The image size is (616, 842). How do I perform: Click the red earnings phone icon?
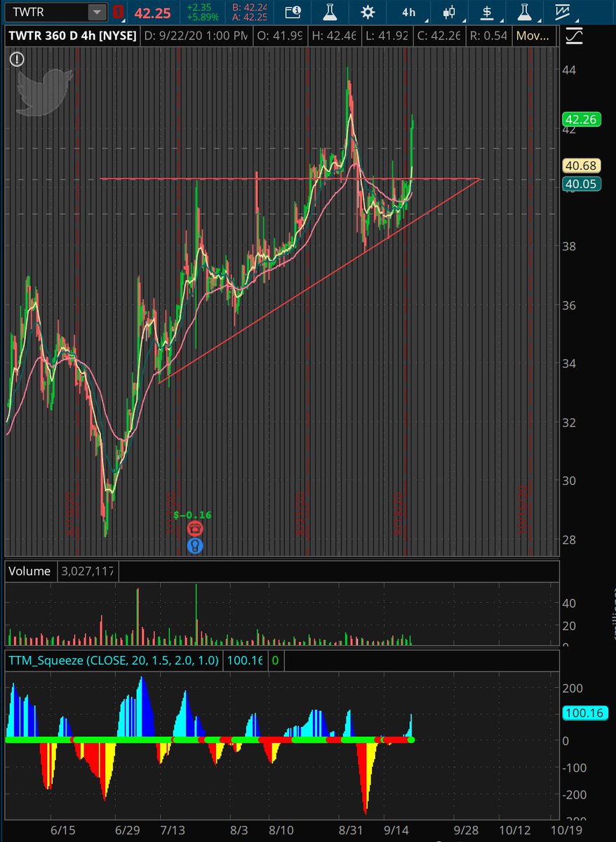pos(194,528)
